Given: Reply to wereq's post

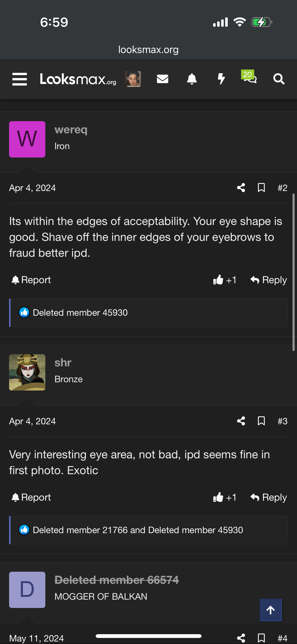Looking at the screenshot, I should click(269, 280).
